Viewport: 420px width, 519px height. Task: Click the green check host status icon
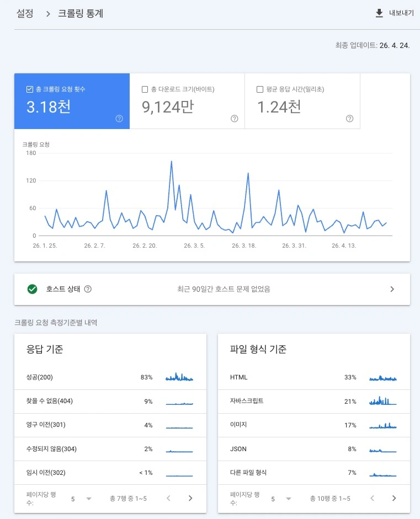[x=32, y=289]
